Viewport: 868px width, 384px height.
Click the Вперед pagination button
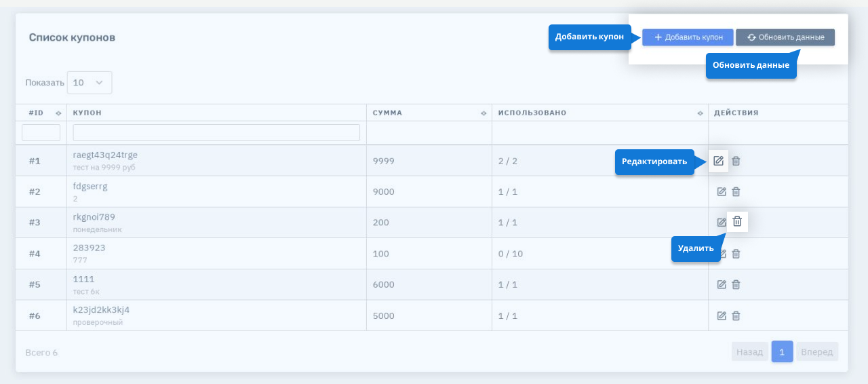pos(816,352)
